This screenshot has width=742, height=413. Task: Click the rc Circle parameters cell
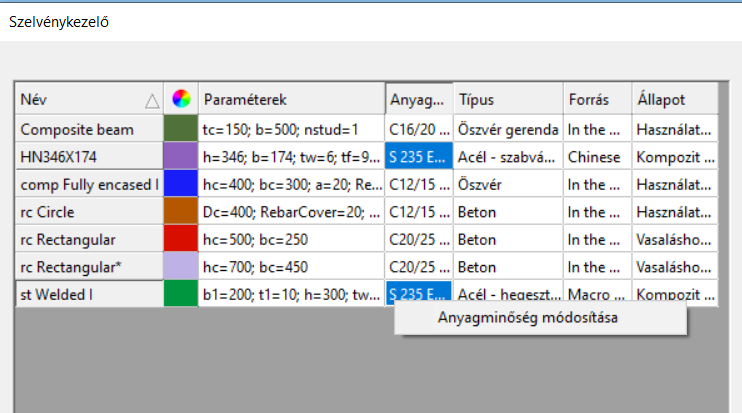coord(292,211)
